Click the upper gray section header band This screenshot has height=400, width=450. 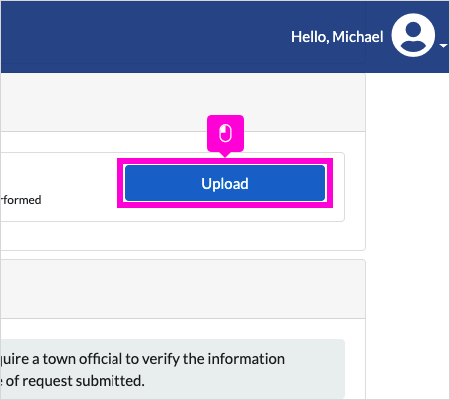click(x=183, y=102)
